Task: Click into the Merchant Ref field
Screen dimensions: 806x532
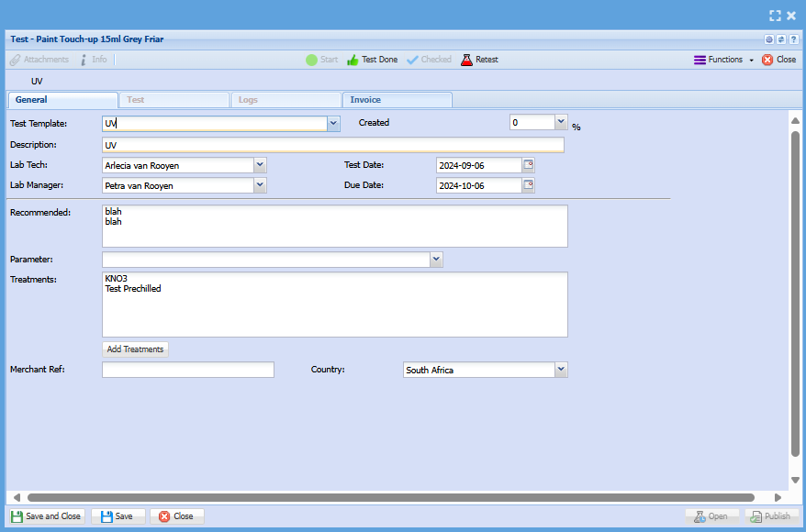Action: pos(187,370)
